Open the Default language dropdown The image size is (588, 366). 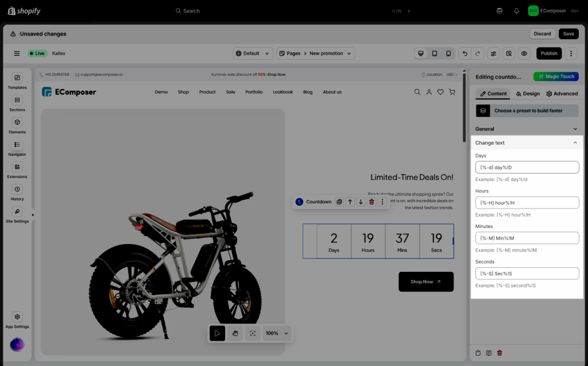click(253, 53)
